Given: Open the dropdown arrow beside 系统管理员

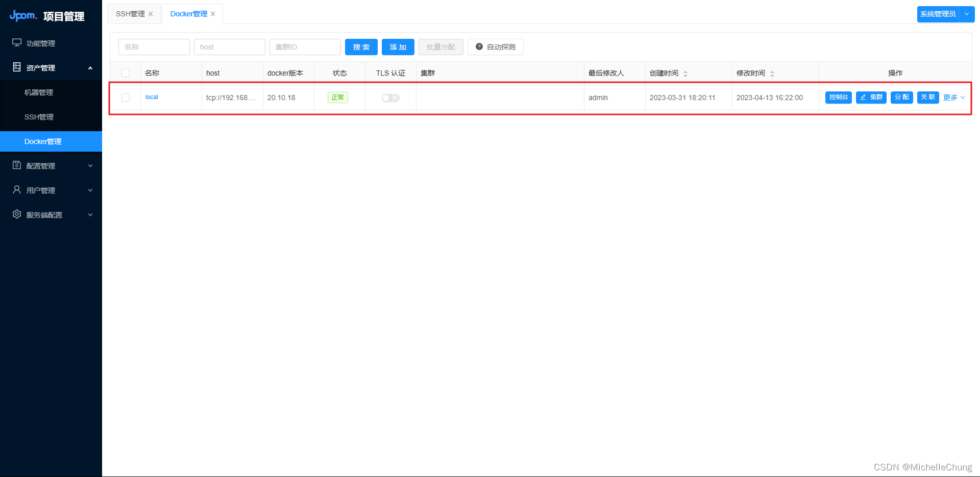Looking at the screenshot, I should tap(967, 14).
